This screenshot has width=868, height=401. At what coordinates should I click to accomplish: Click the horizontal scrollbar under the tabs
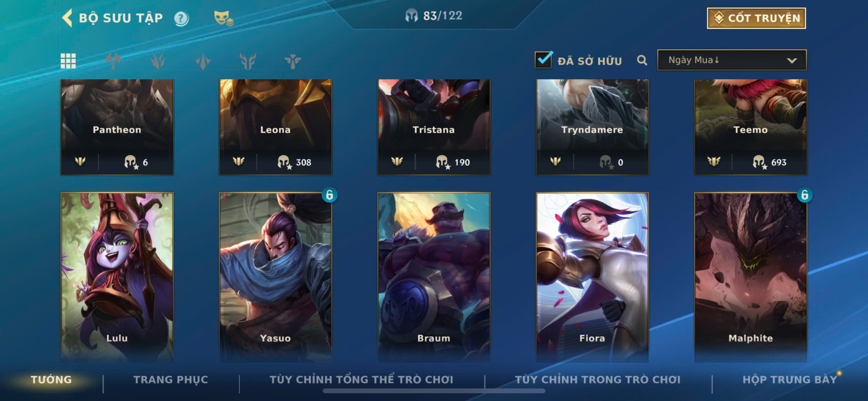coord(434,391)
